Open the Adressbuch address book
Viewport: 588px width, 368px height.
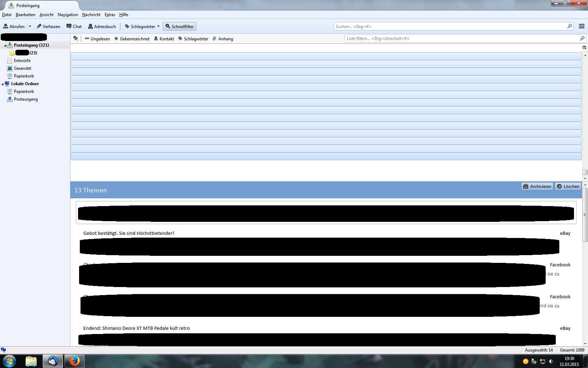[x=102, y=26]
